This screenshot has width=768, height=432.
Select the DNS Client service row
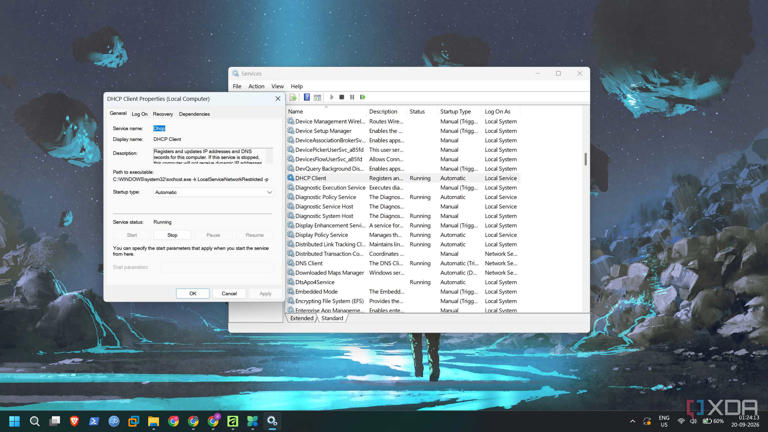pyautogui.click(x=403, y=264)
